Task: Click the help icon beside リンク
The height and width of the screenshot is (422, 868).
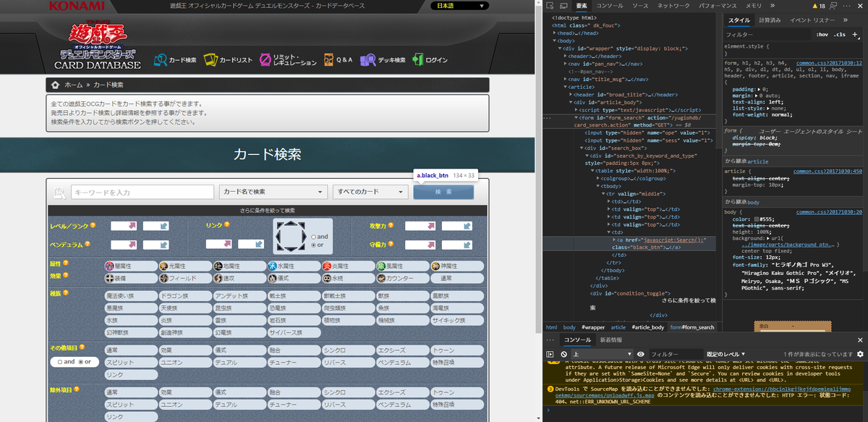Action: click(227, 224)
